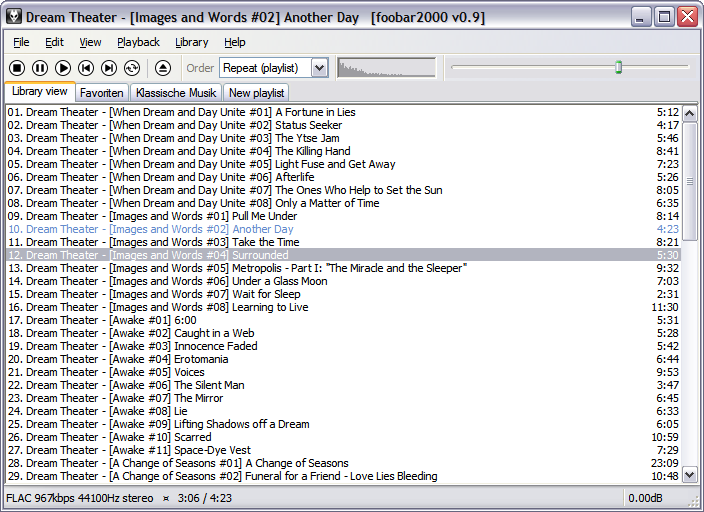Select track 'Pull Me Under'
This screenshot has width=704, height=512.
[343, 216]
